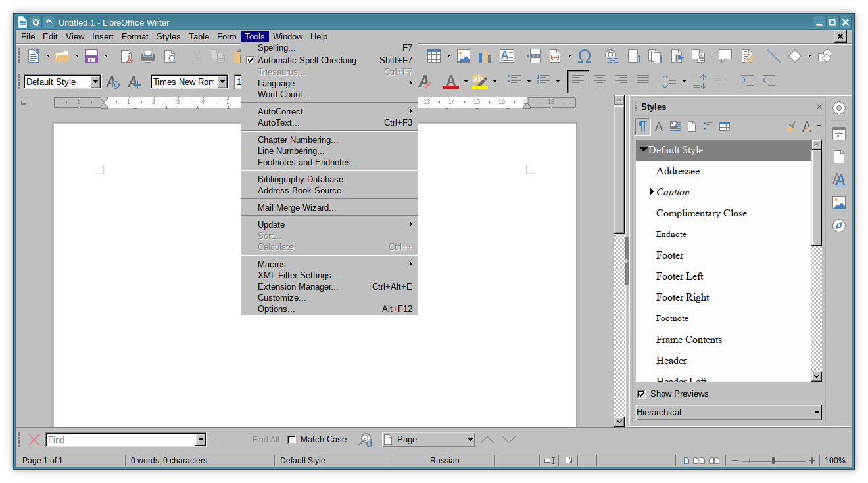Show List Styles in Styles panel
This screenshot has width=868, height=483.
tap(708, 126)
